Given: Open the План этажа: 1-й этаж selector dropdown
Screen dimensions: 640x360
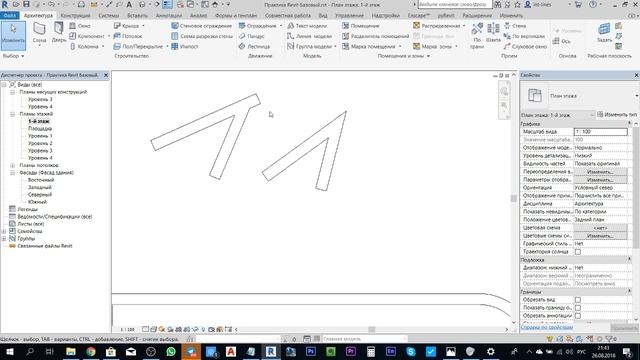Looking at the screenshot, I should [557, 115].
